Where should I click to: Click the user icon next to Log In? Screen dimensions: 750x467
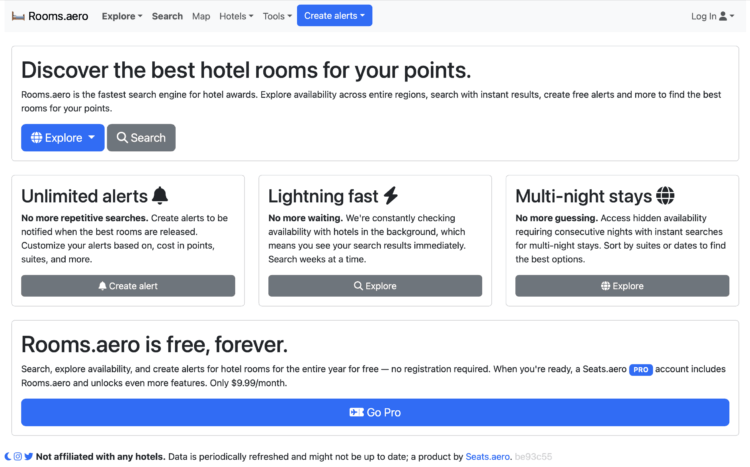pyautogui.click(x=724, y=16)
